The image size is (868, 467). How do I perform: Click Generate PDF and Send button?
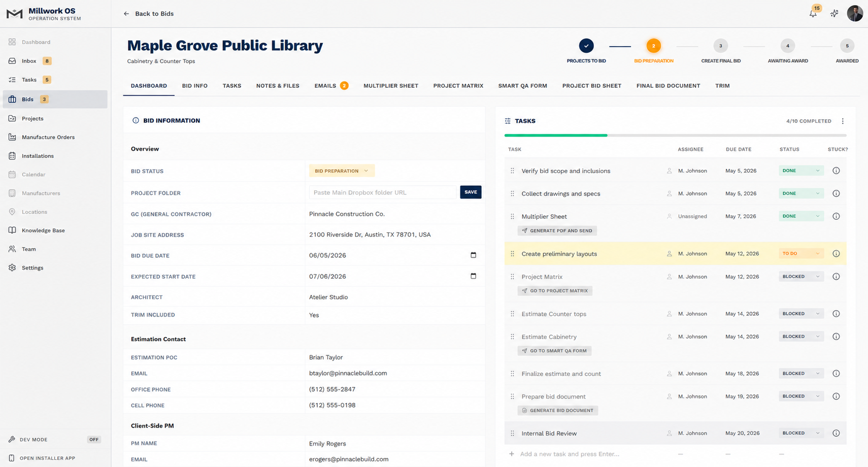pyautogui.click(x=557, y=231)
